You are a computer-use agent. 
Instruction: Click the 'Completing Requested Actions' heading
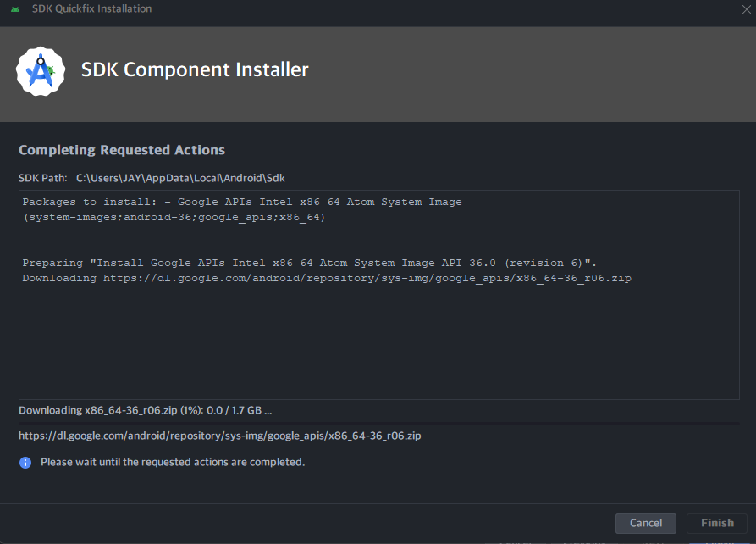122,150
